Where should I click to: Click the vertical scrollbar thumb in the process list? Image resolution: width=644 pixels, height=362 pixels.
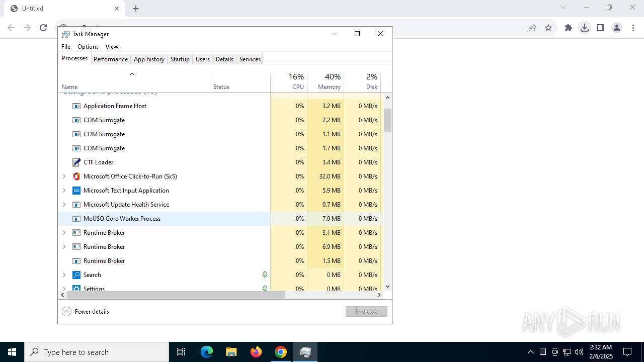[x=387, y=120]
